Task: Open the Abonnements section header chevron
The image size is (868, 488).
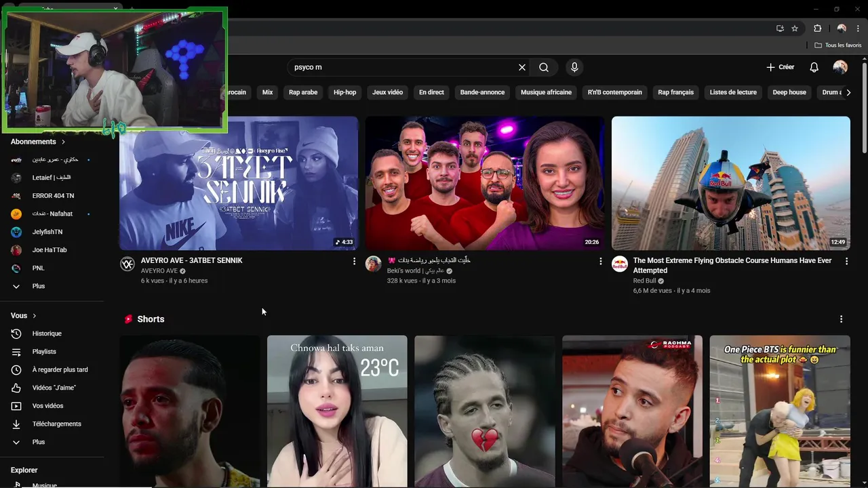Action: pyautogui.click(x=63, y=142)
